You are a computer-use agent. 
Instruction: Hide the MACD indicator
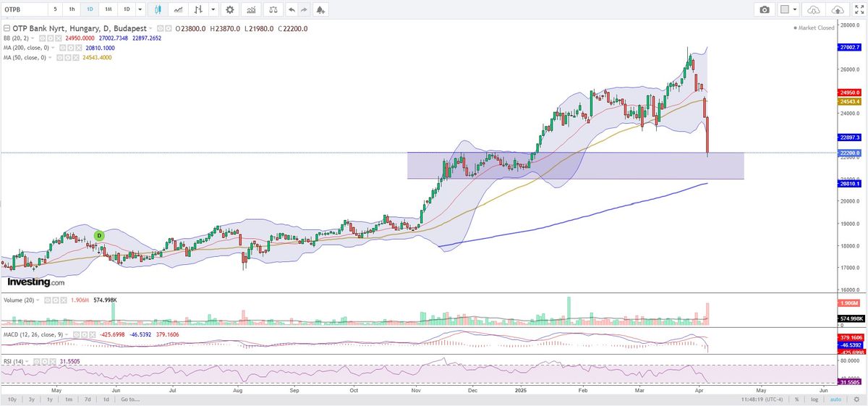76,334
